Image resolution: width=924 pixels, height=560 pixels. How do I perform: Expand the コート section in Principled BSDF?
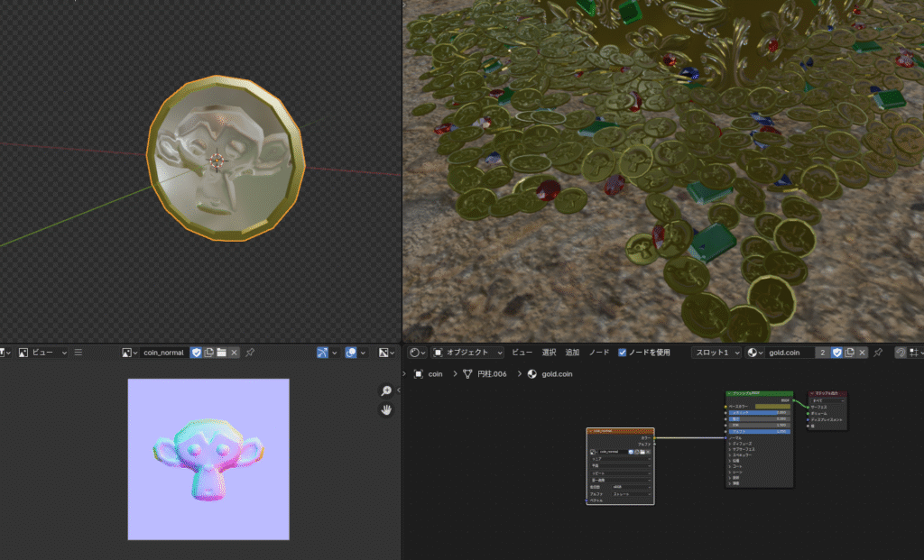(x=736, y=466)
